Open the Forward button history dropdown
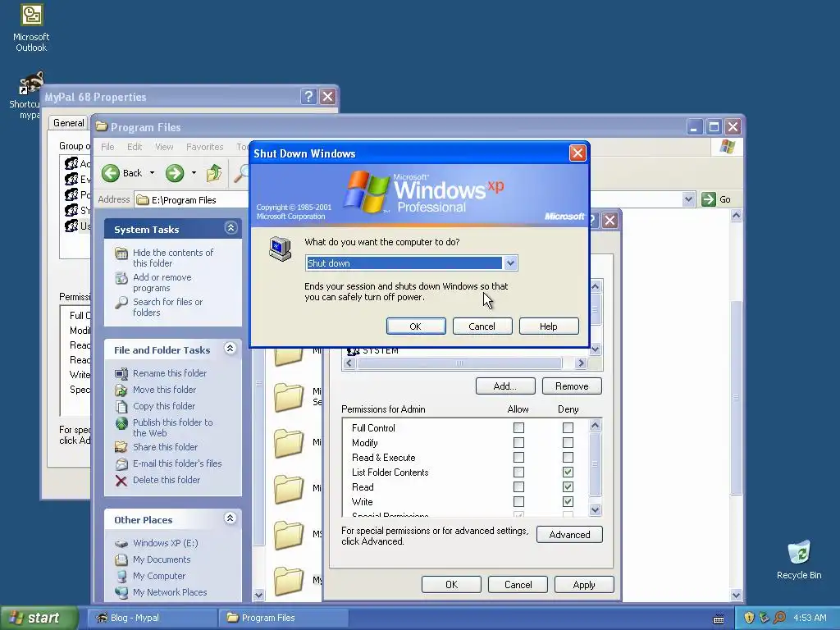This screenshot has width=840, height=630. [194, 173]
